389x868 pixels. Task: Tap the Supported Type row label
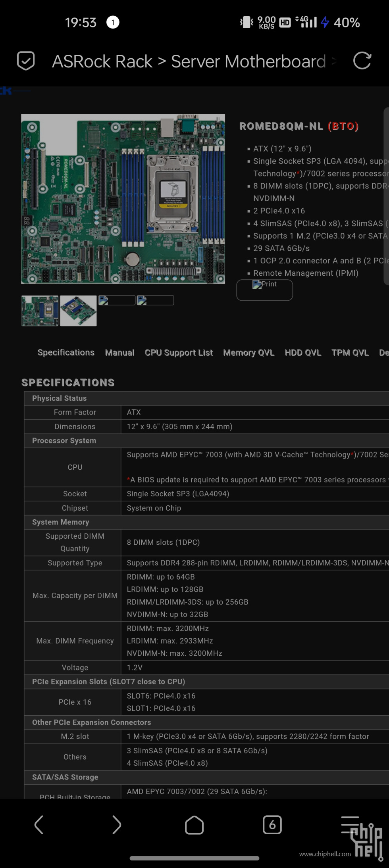[x=75, y=563]
